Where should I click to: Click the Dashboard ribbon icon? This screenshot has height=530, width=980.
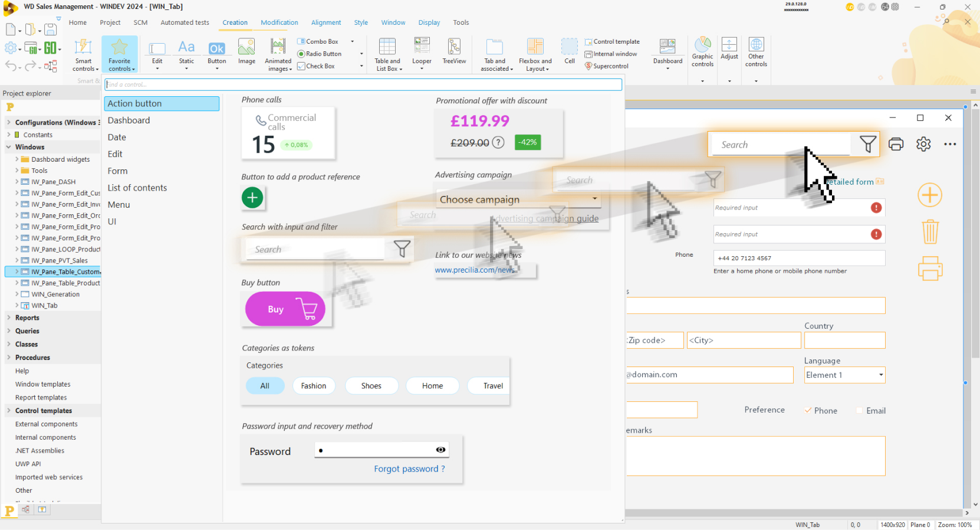point(667,47)
